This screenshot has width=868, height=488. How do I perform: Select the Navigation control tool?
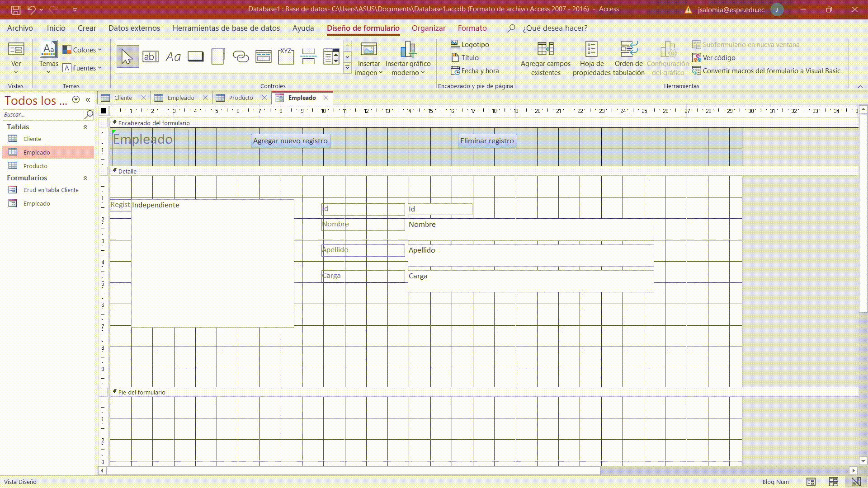264,57
